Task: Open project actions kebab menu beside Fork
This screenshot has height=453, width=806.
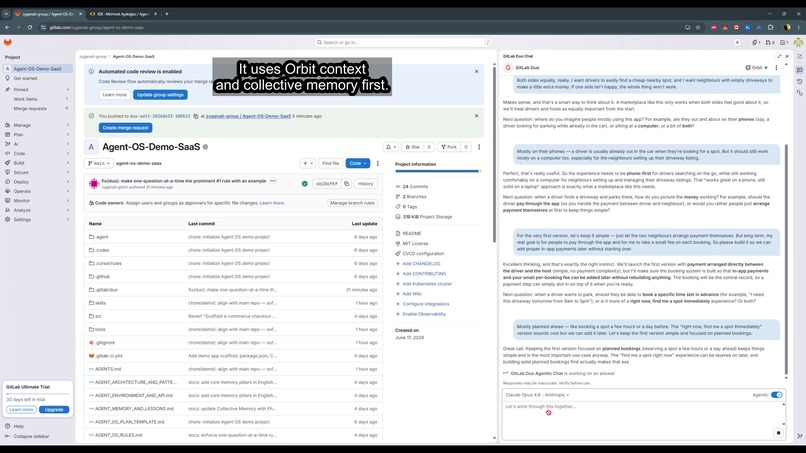Action: 479,147
